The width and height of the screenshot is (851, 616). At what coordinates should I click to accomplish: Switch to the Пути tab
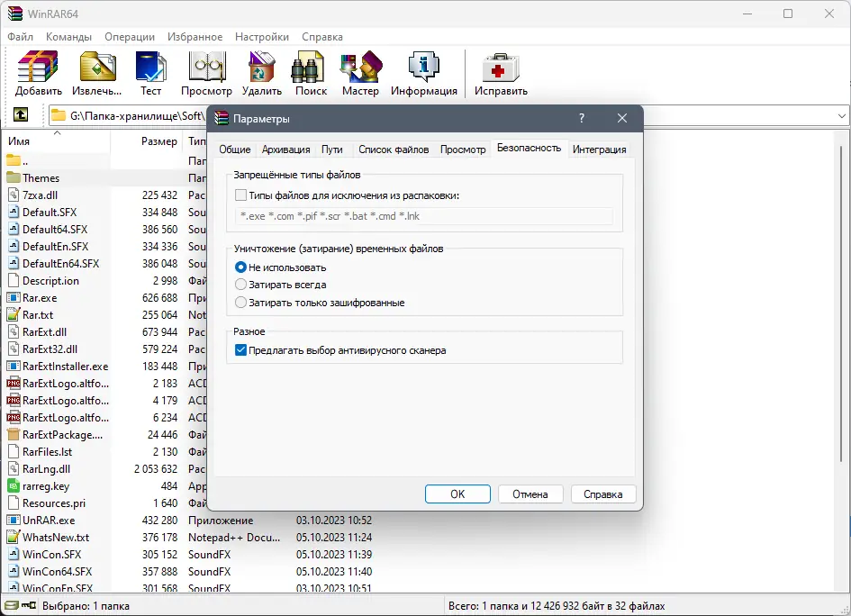tap(331, 149)
